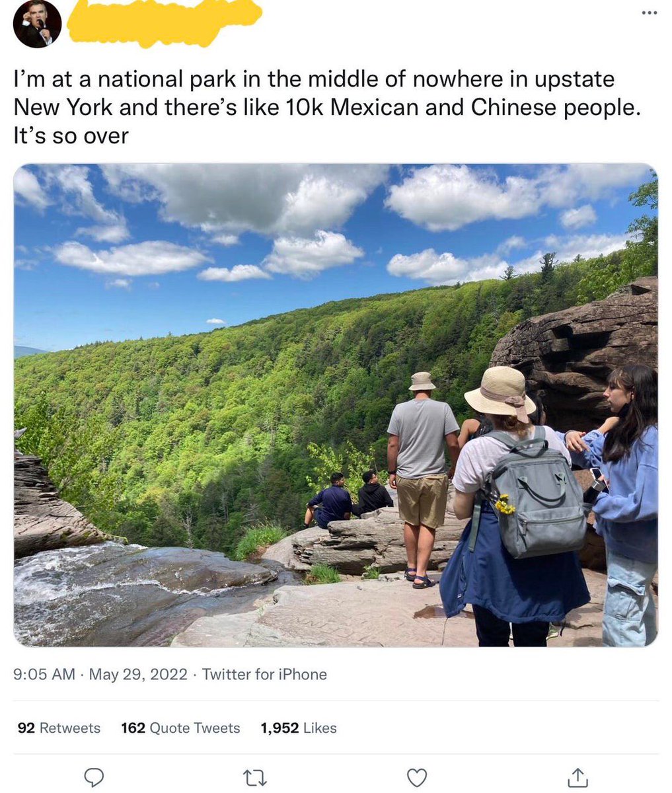Select the tweet text about upstate New York
This screenshot has width=672, height=793.
(x=327, y=107)
